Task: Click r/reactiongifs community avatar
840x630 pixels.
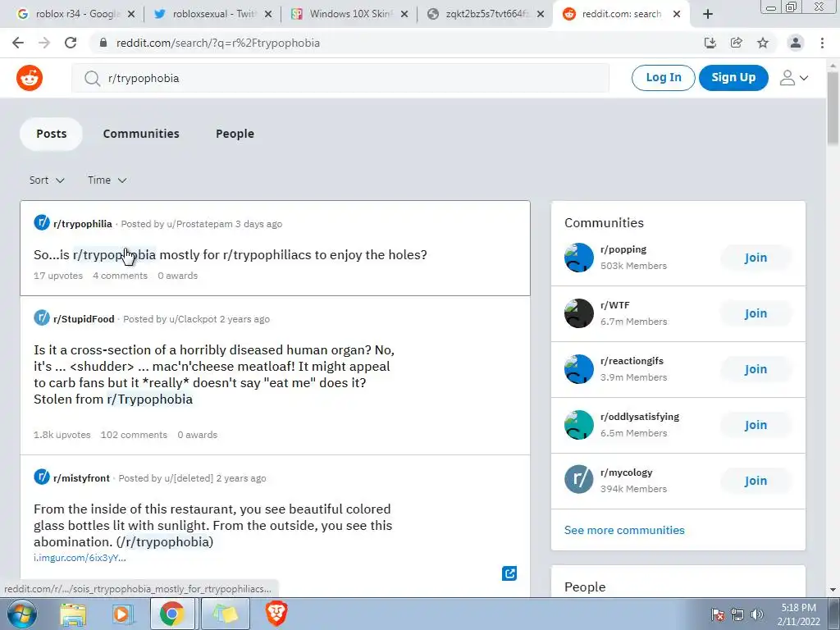Action: (x=579, y=369)
